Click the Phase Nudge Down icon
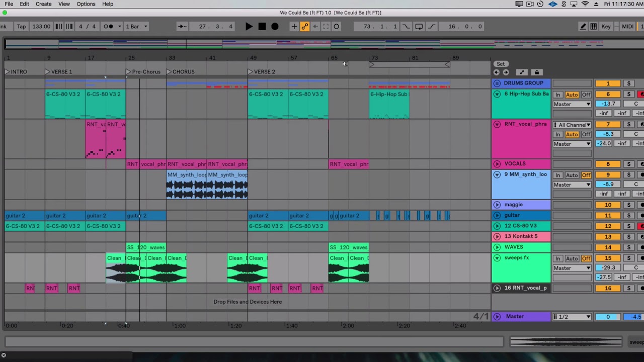 tap(59, 27)
